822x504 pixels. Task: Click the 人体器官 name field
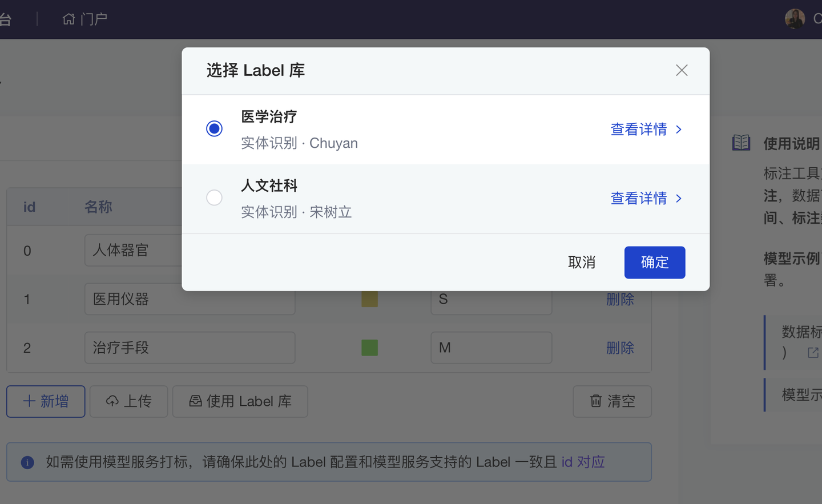coord(133,250)
